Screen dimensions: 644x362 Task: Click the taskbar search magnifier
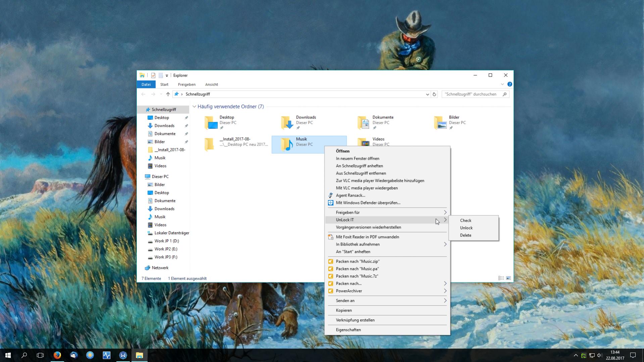24,355
